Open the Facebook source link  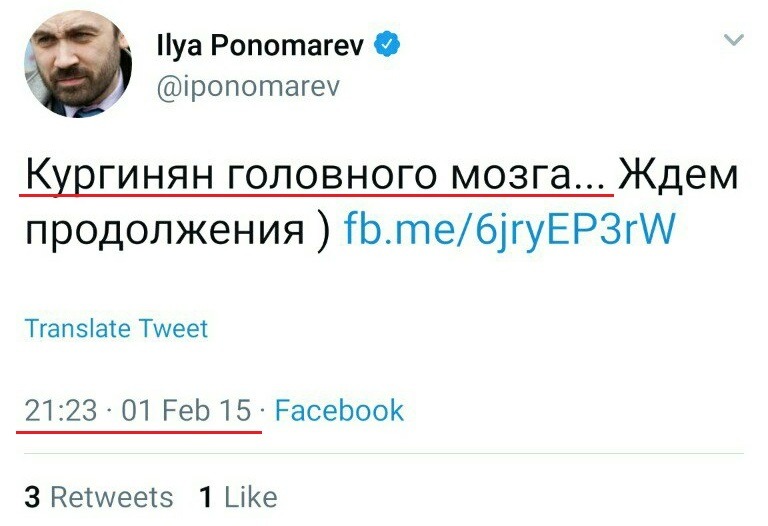point(339,410)
